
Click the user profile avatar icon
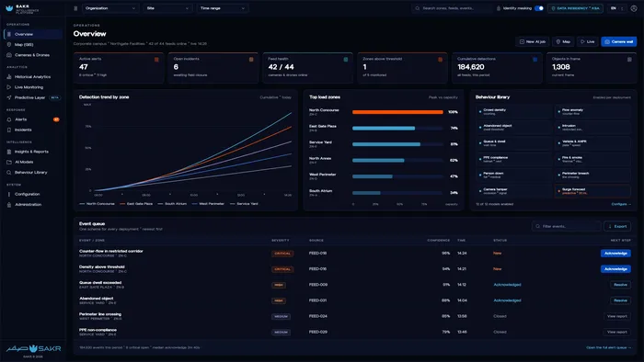(634, 8)
